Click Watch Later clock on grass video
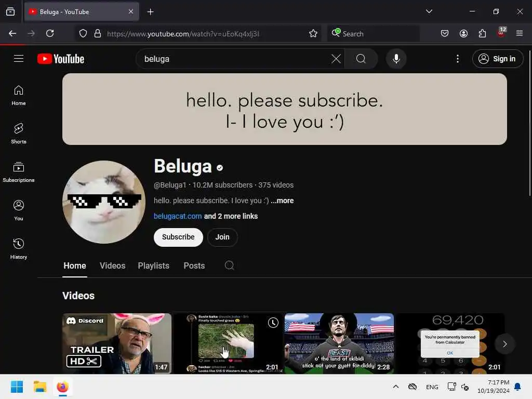 (273, 323)
